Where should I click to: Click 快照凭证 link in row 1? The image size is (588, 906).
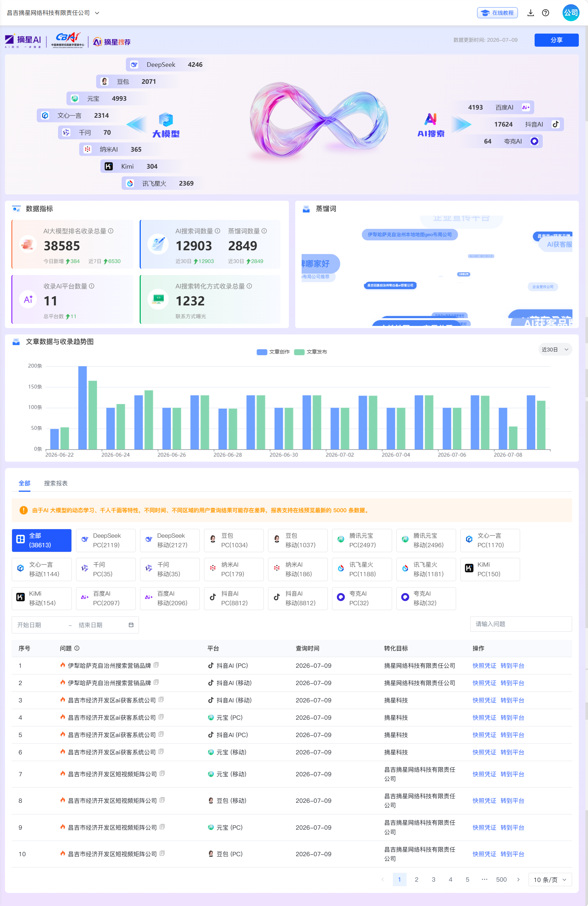click(x=484, y=665)
